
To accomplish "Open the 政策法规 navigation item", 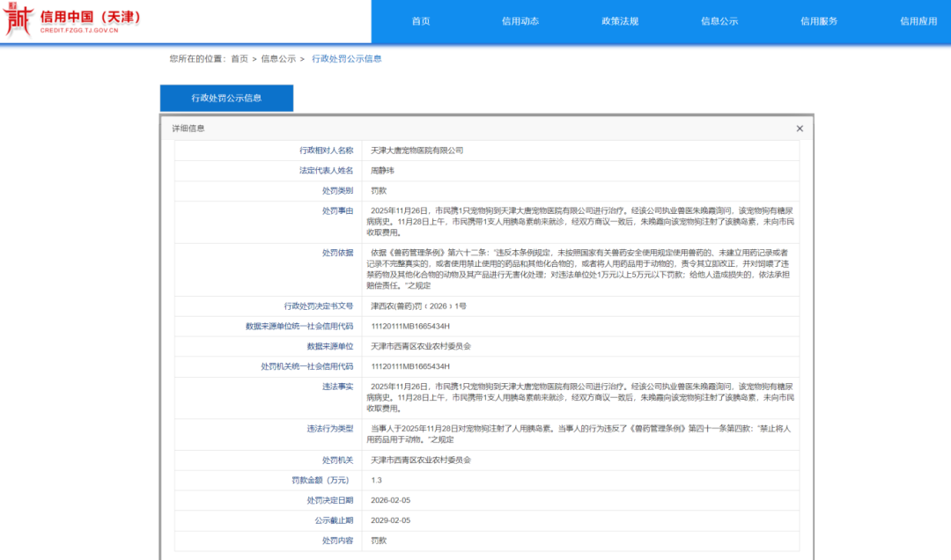I will point(620,21).
